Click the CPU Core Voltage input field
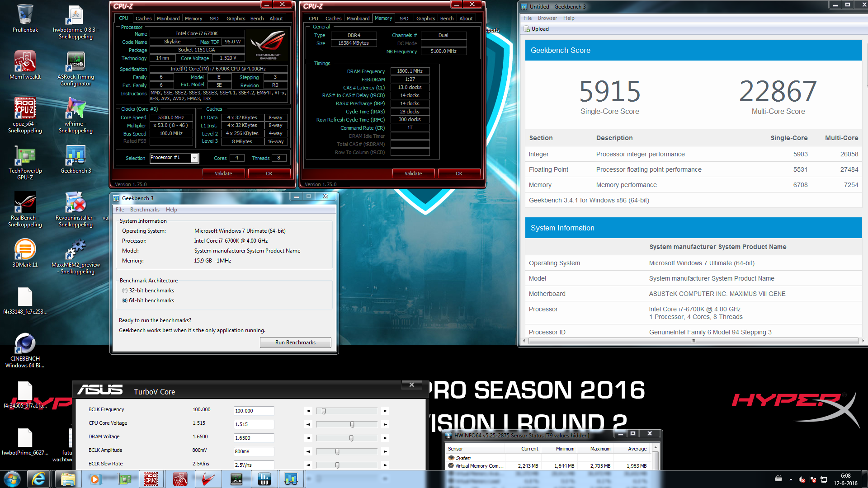 click(254, 424)
